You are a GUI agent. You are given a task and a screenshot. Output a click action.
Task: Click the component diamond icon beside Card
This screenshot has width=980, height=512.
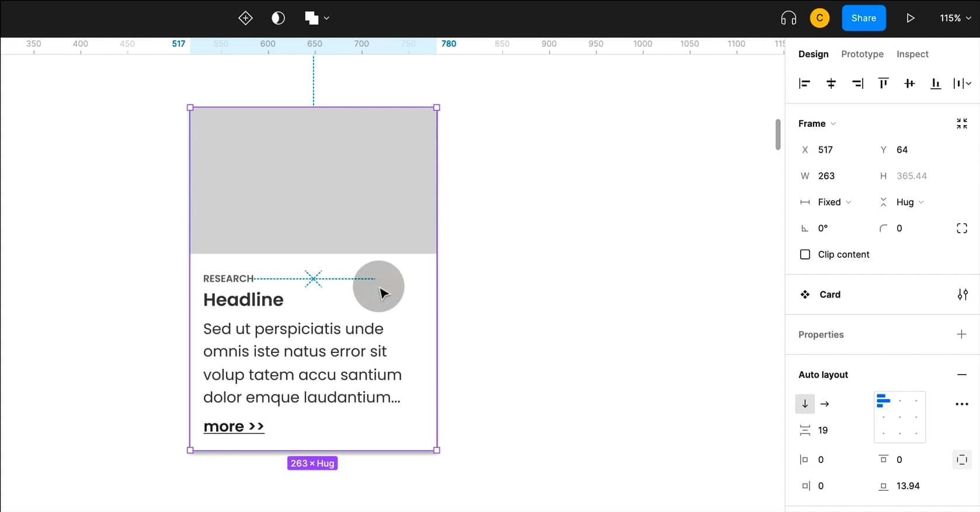[805, 295]
